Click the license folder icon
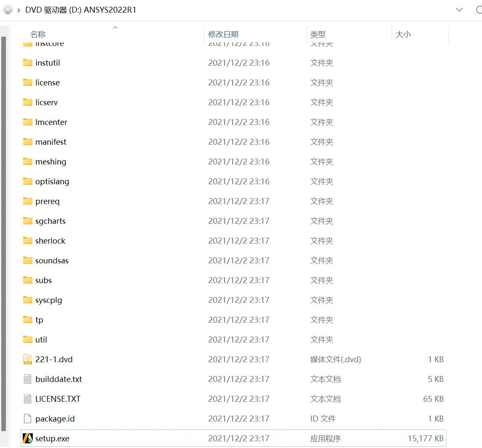Viewport: 482px width, 448px height. click(28, 82)
